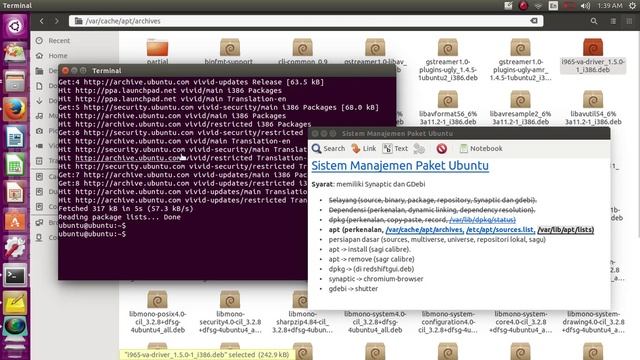Viewport: 640px width, 360px height.
Task: Open the Sistem Manajemen Paket Ubuntu heading link
Action: point(400,166)
